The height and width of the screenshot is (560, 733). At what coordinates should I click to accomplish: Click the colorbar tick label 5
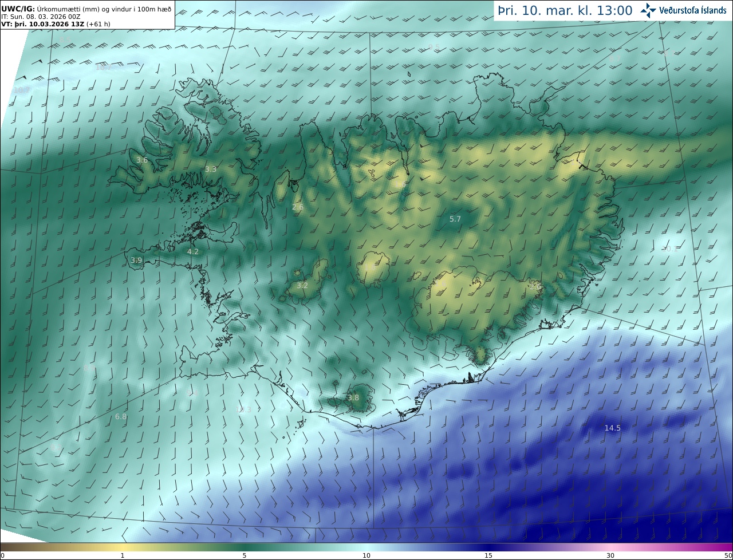[245, 555]
